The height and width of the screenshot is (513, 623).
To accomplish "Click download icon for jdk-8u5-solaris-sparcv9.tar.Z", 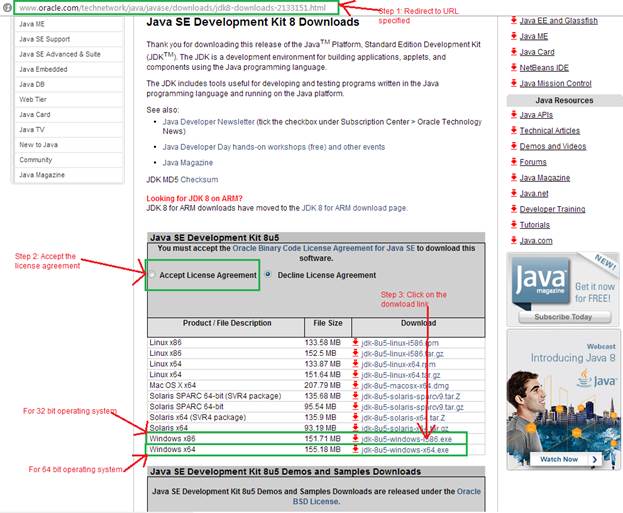I will point(355,396).
